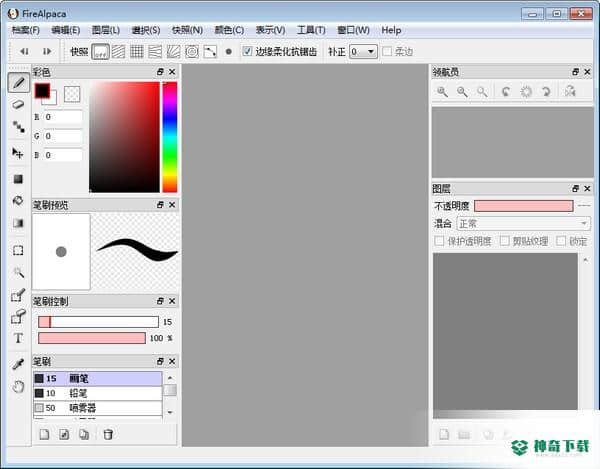This screenshot has width=600, height=469.
Task: Pick a color in the saturation square
Action: (x=124, y=137)
